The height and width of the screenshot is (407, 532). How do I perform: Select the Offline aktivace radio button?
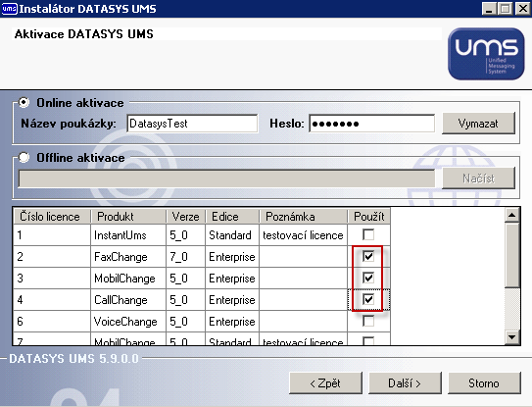click(24, 157)
